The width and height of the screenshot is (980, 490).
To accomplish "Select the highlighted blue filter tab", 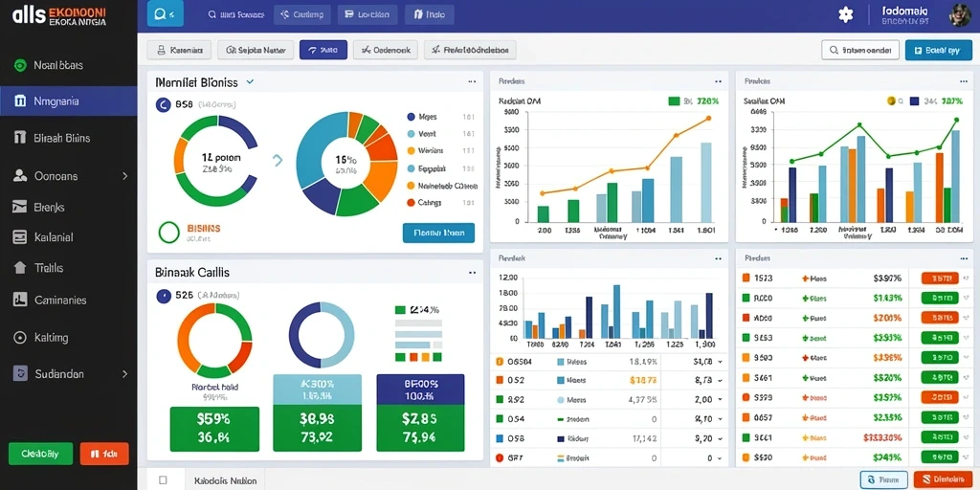I will coord(323,50).
